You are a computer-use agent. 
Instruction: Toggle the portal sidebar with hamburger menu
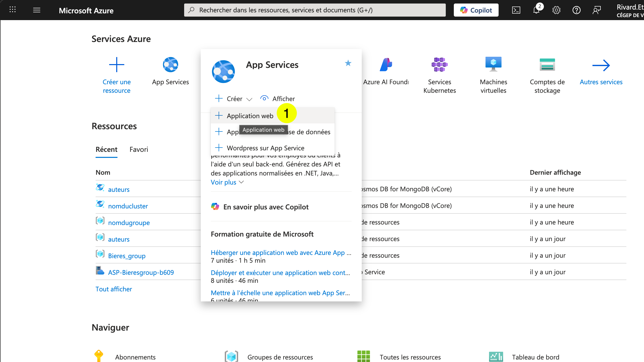[x=36, y=10]
